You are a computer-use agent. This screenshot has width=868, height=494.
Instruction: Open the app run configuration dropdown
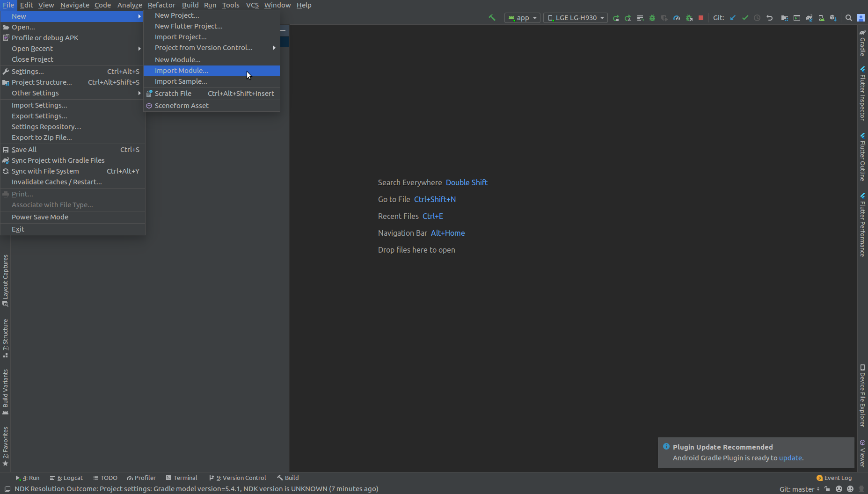pyautogui.click(x=522, y=18)
